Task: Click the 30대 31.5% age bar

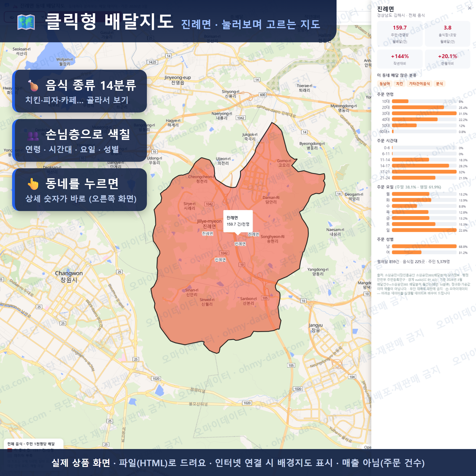Action: click(424, 114)
